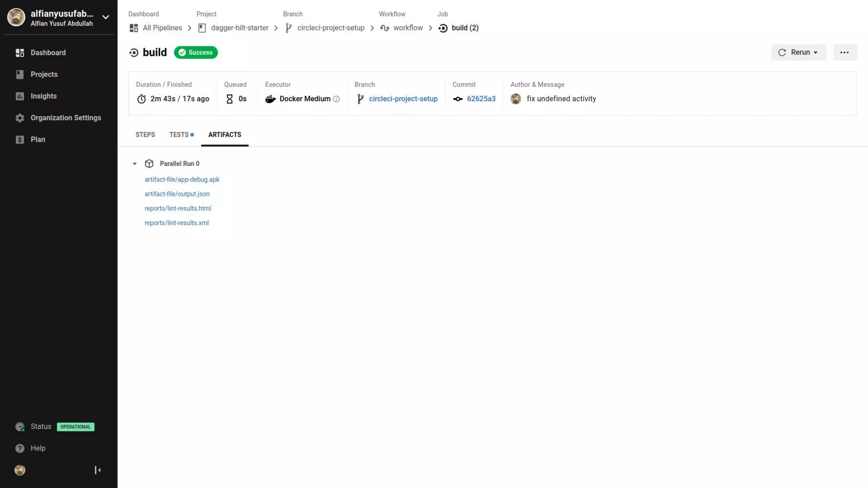Switch to the STEPS tab
868x488 pixels.
(x=145, y=135)
